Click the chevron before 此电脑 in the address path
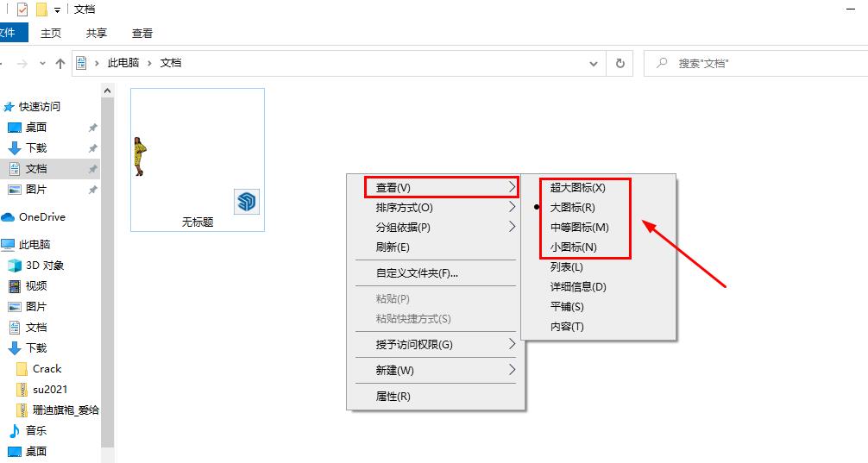Screen dimensions: 868x463 (97, 63)
